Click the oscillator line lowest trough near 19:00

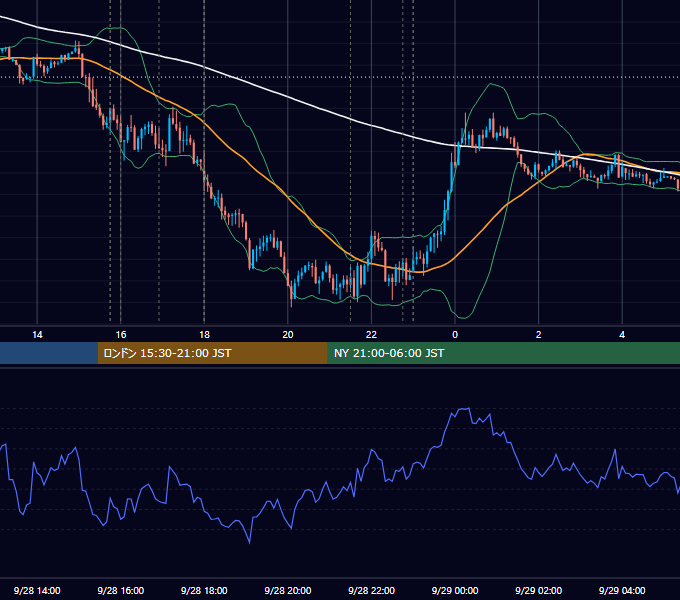click(249, 541)
